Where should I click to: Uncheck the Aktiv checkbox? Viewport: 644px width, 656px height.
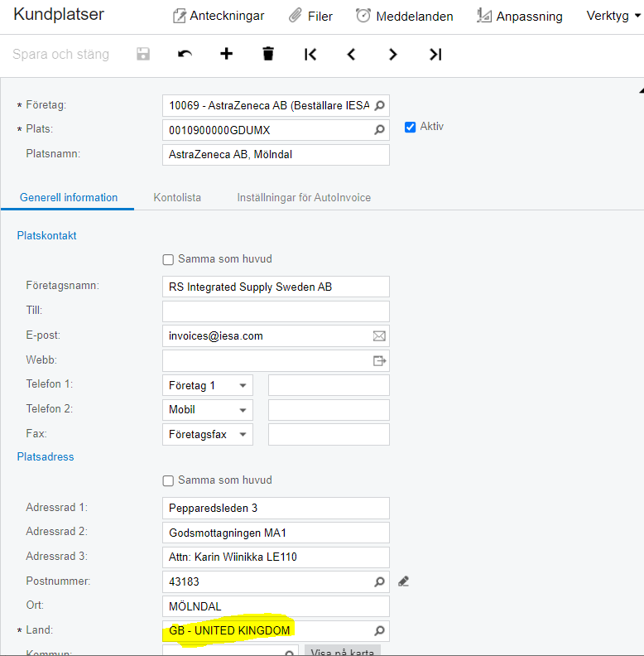(x=411, y=127)
